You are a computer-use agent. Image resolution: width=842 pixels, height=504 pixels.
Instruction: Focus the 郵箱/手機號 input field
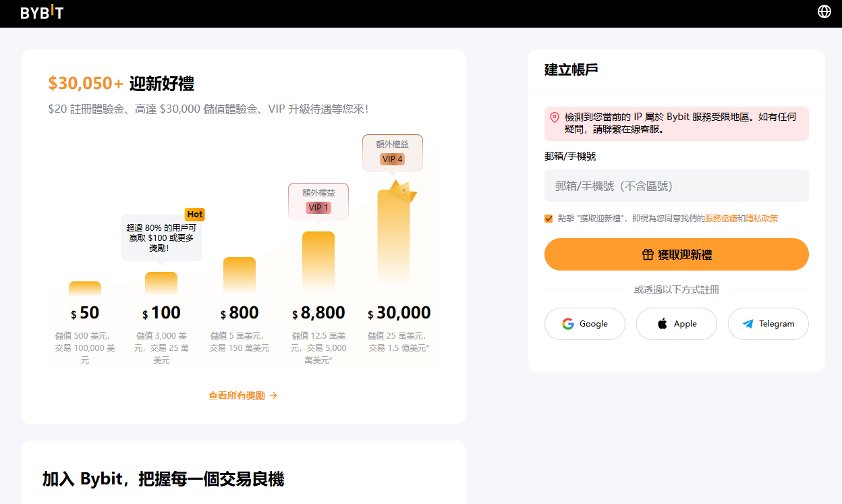[677, 186]
